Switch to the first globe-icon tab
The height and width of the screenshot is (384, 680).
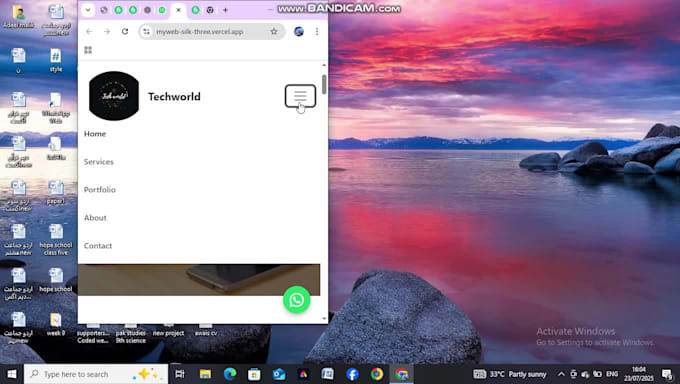pos(104,10)
